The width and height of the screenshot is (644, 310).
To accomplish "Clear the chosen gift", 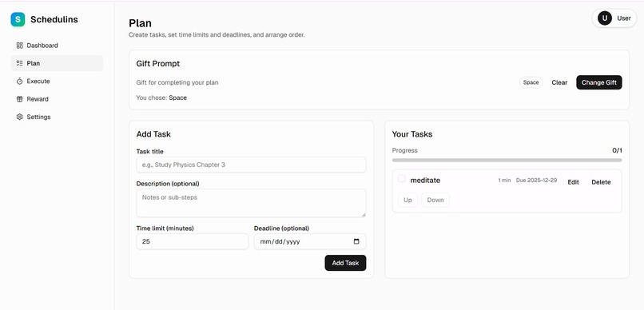I will coord(559,82).
